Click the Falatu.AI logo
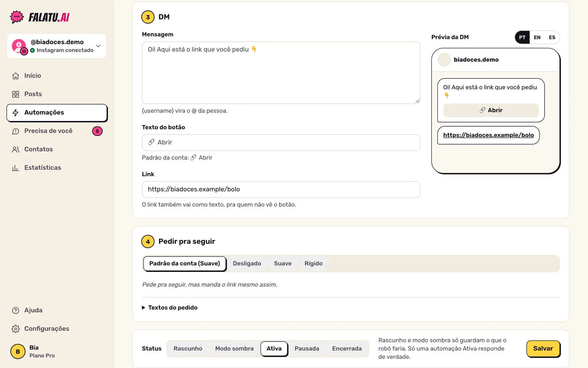Viewport: 588px width, 368px height. click(x=40, y=17)
